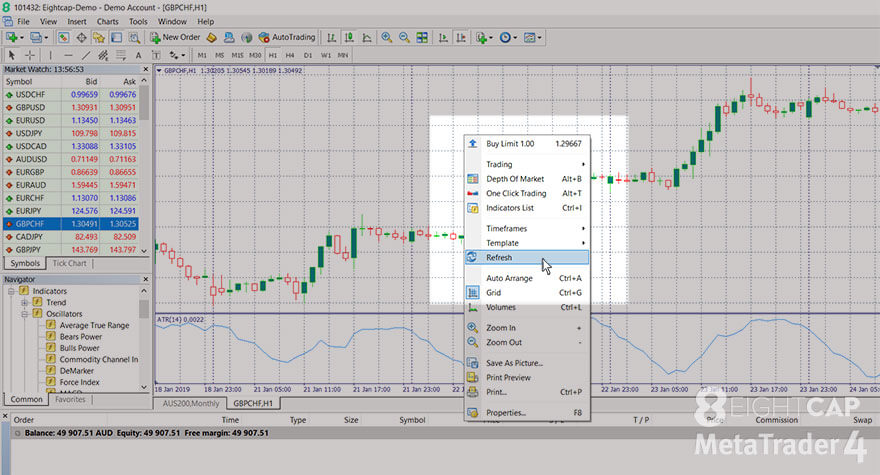Choose Refresh from context menu
This screenshot has height=475, width=880.
click(528, 257)
